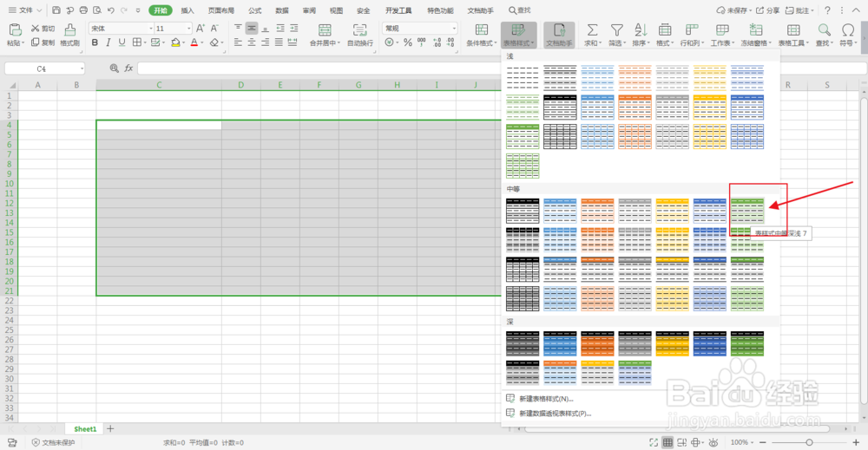Toggle bold formatting
The width and height of the screenshot is (868, 450).
click(95, 42)
